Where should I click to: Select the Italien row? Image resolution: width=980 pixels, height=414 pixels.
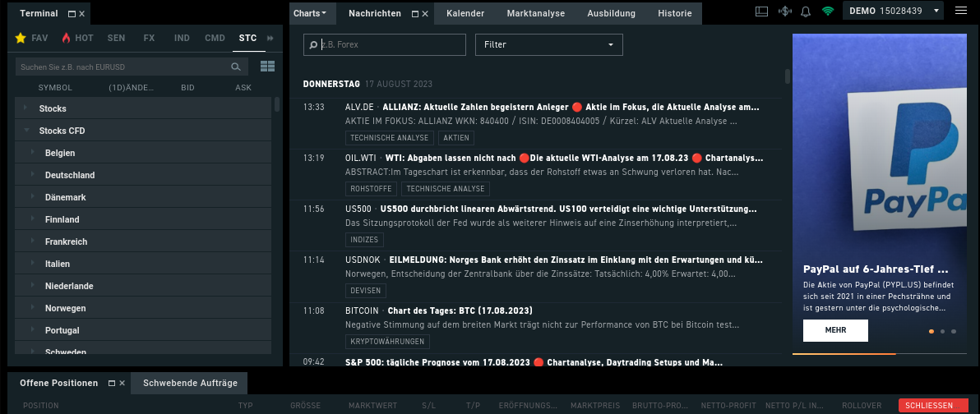(x=143, y=264)
